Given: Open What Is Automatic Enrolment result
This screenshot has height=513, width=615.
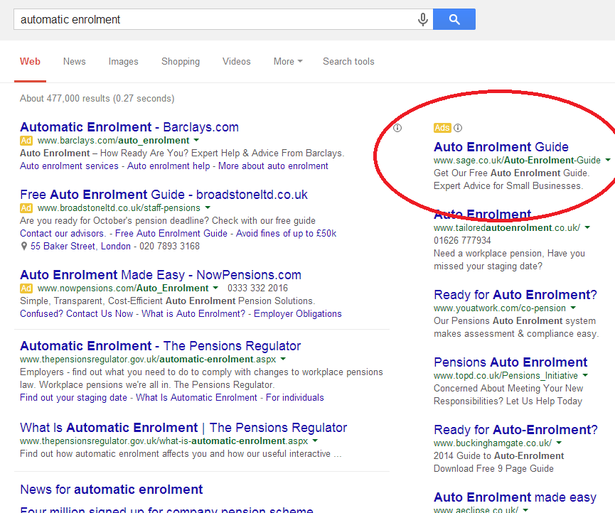Looking at the screenshot, I should pyautogui.click(x=183, y=428).
